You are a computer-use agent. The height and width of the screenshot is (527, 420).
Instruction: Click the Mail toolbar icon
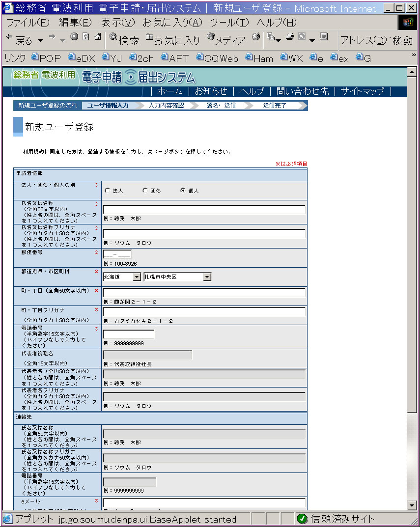pos(271,36)
